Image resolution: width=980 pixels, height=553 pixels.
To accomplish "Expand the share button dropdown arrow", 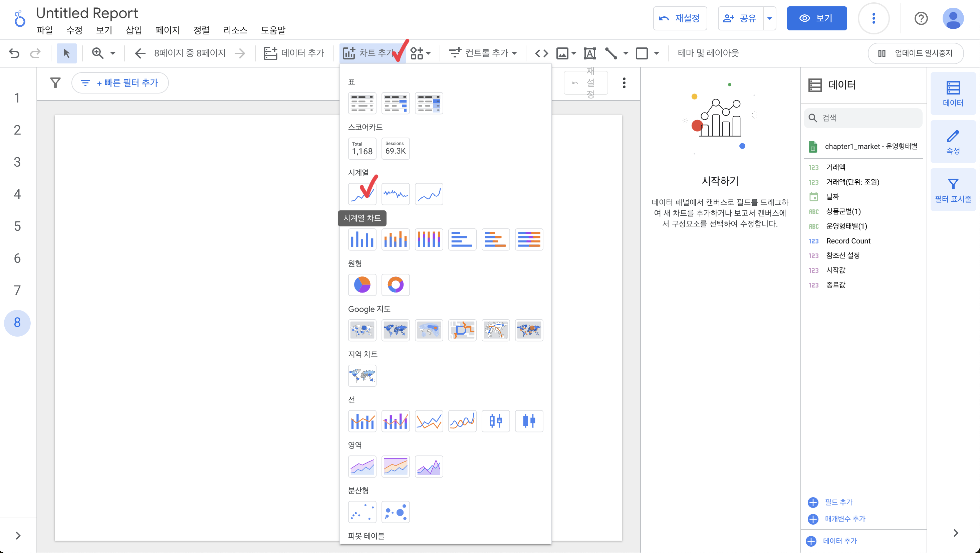I will [x=769, y=18].
